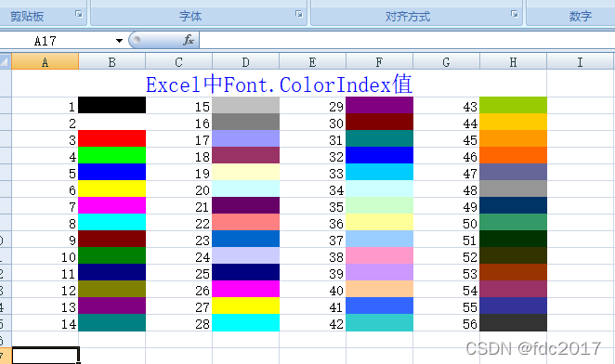
Task: Click the cell containing number 9
Action: coord(46,239)
